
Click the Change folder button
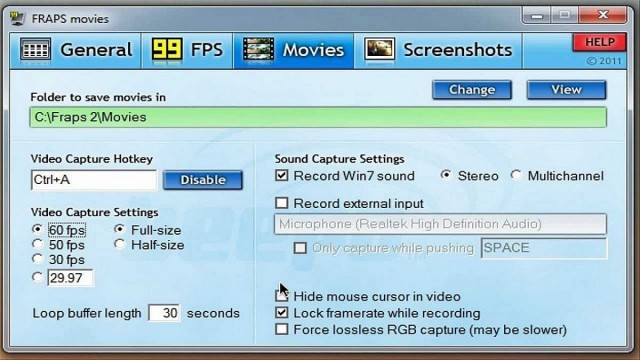(472, 90)
